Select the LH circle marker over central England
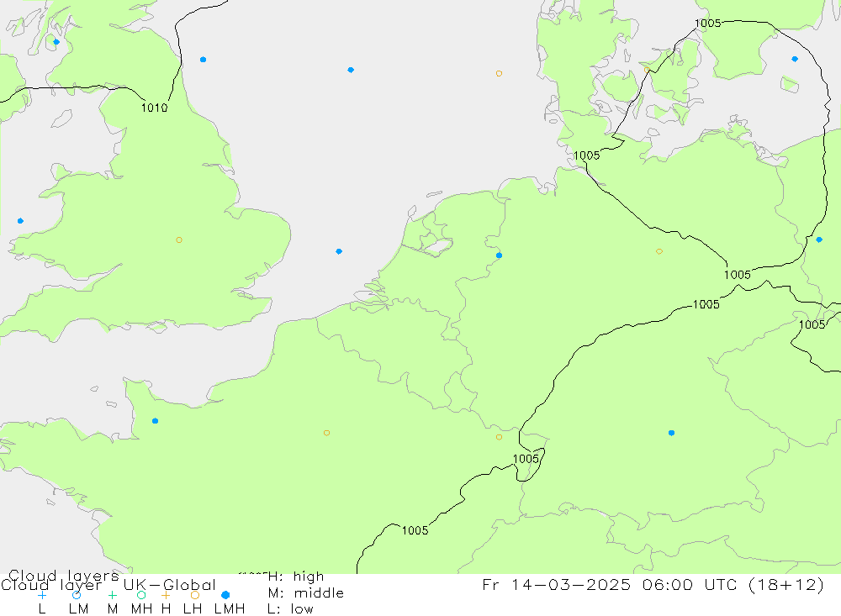Viewport: 841px width, 616px height. [179, 240]
